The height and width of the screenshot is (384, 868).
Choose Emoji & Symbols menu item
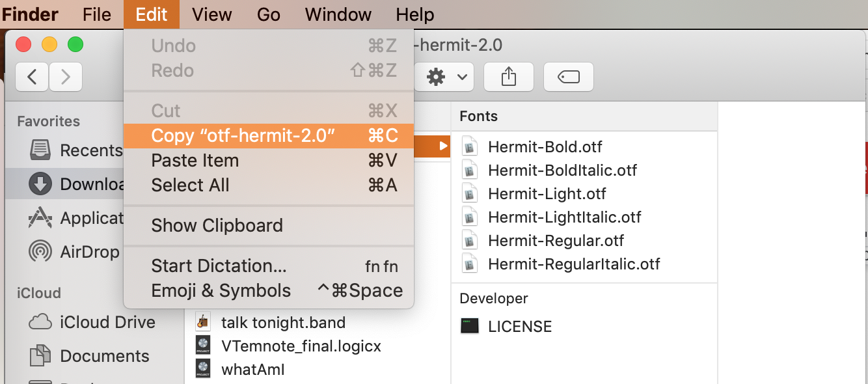point(269,290)
